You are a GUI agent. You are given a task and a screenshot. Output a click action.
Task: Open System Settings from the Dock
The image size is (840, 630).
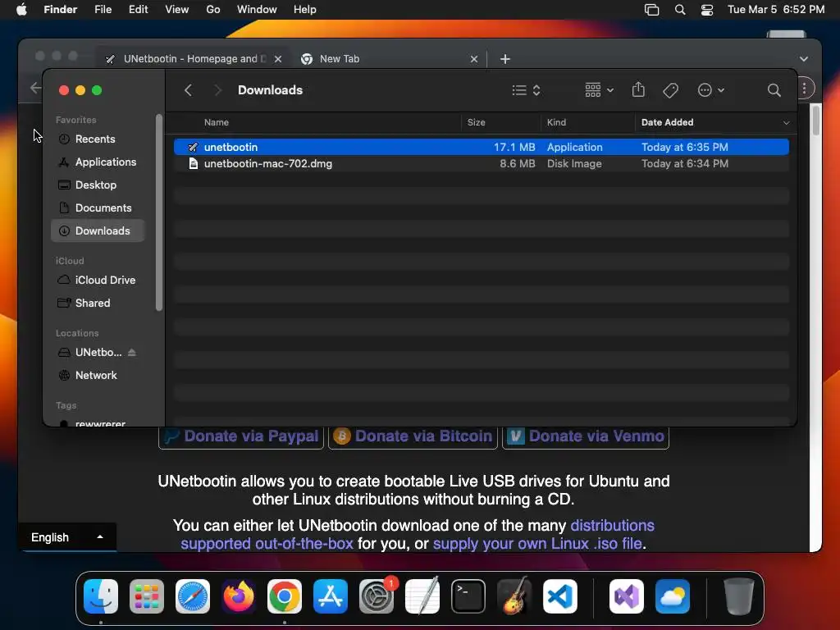(377, 596)
